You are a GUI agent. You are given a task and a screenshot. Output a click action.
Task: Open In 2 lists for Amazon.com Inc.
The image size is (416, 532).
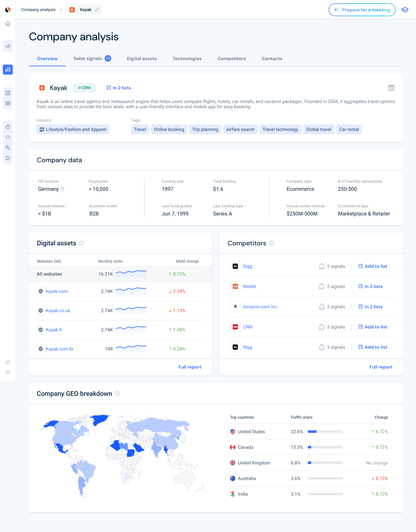tap(370, 307)
